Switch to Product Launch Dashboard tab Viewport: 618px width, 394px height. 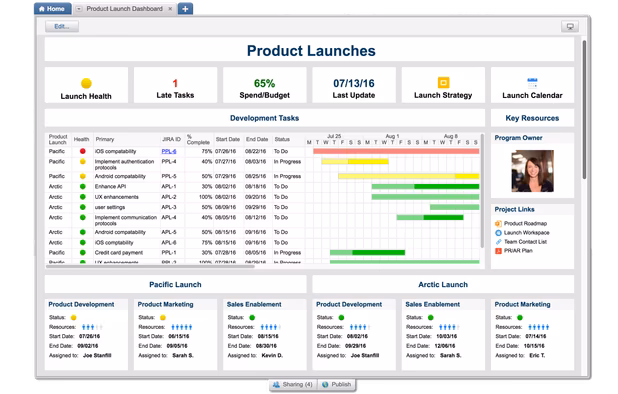pos(124,9)
